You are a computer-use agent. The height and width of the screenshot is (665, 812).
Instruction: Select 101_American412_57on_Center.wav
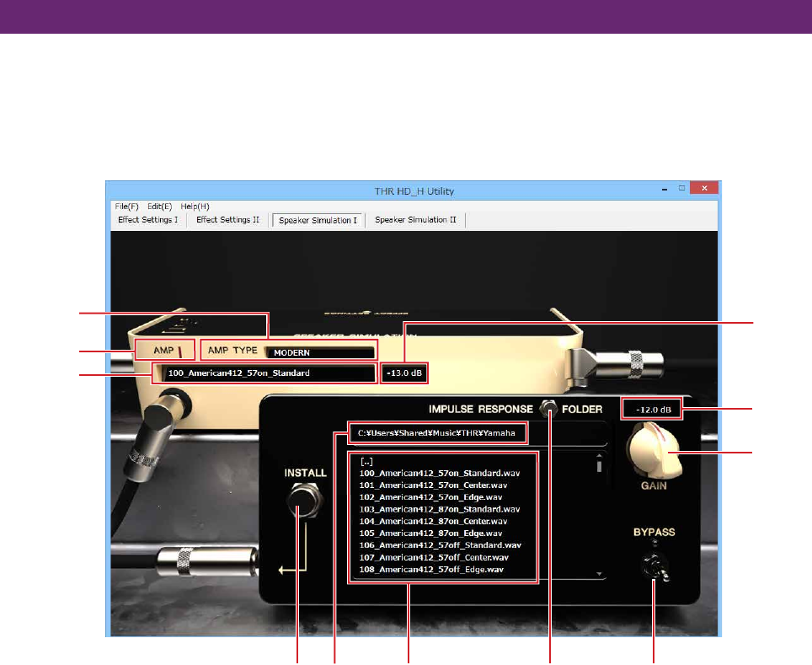pyautogui.click(x=434, y=485)
